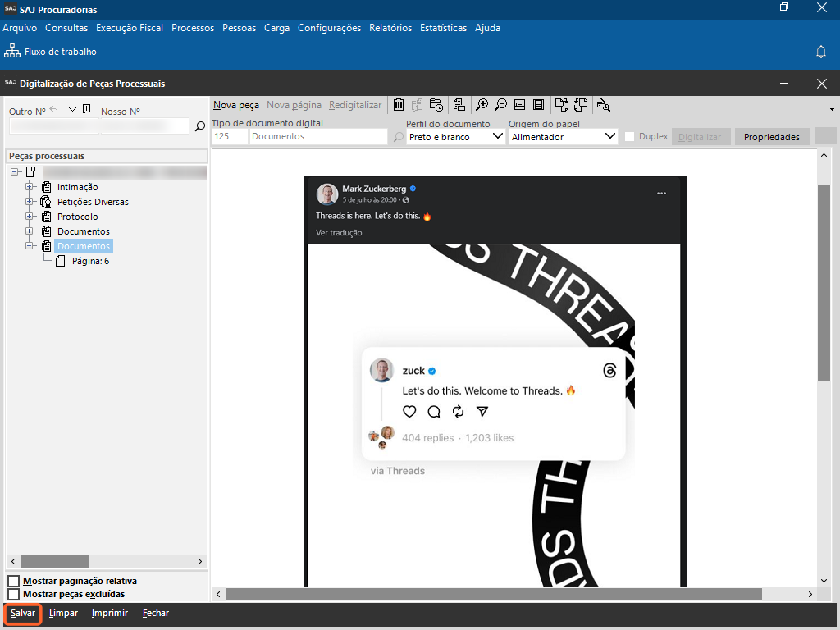Image resolution: width=840 pixels, height=630 pixels.
Task: Click the root process document icon in tree
Action: click(x=31, y=172)
